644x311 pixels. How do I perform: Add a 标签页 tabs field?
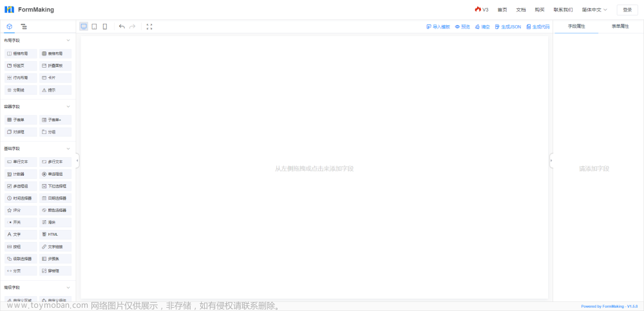(x=21, y=66)
